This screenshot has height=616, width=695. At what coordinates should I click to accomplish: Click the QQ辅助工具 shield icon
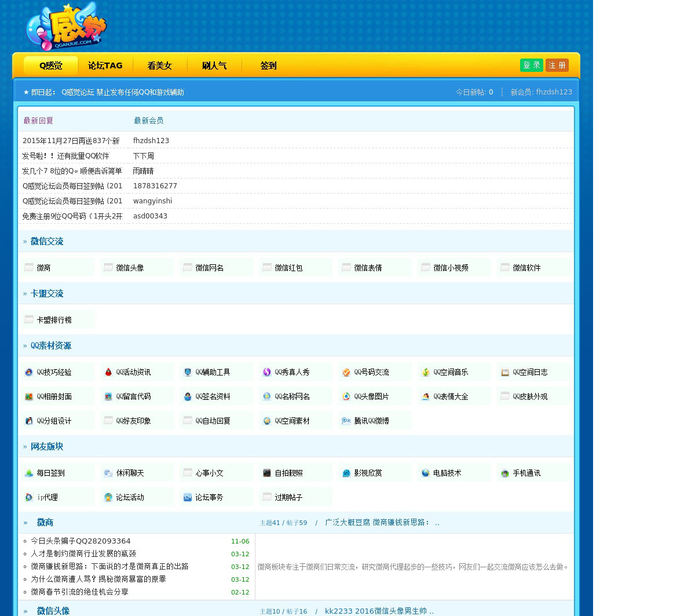coord(188,372)
